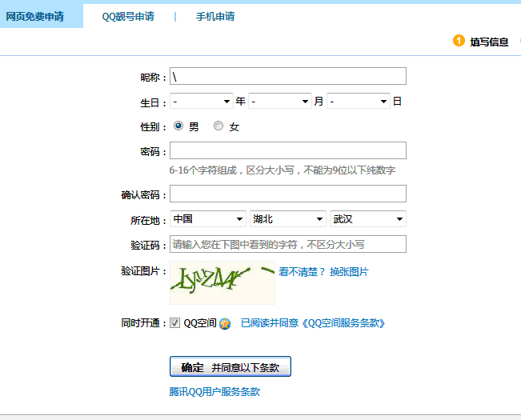Click the 所在地 label
The width and height of the screenshot is (521, 420).
pyautogui.click(x=148, y=221)
